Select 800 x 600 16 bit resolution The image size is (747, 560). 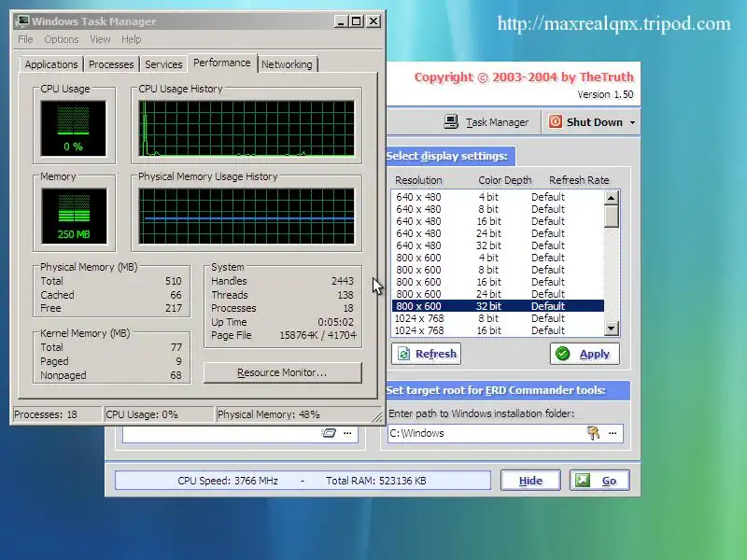pyautogui.click(x=498, y=282)
